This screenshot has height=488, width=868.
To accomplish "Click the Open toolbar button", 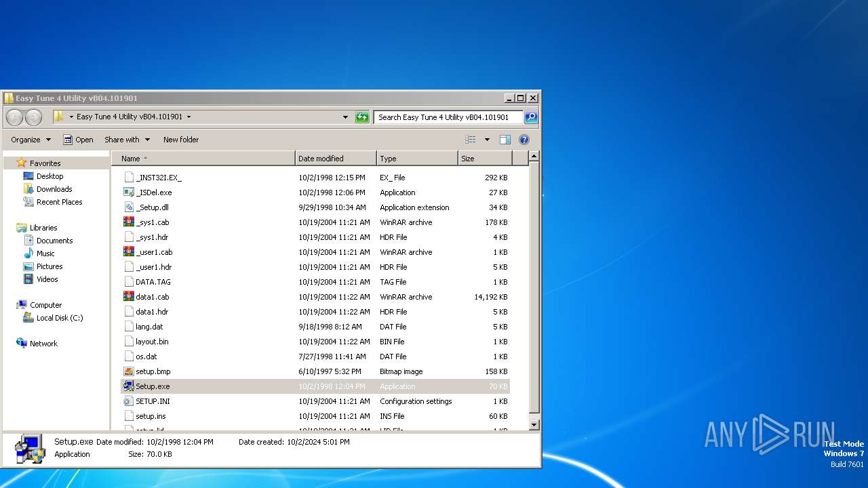I will point(78,140).
